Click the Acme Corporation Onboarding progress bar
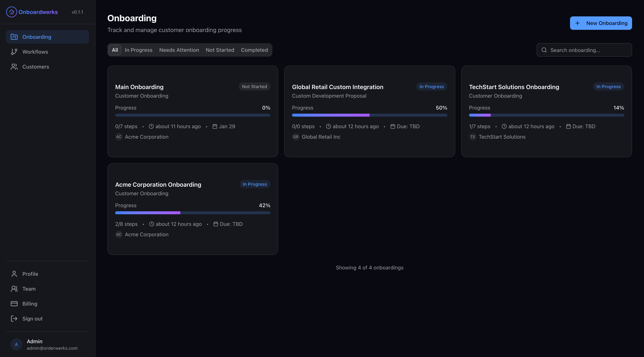 coord(192,213)
